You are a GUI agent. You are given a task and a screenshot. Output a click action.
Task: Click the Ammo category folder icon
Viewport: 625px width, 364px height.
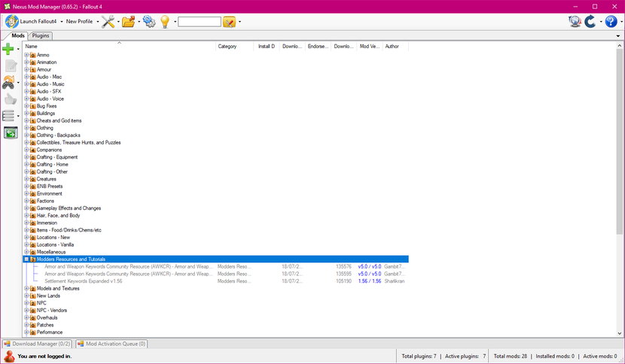[32, 55]
